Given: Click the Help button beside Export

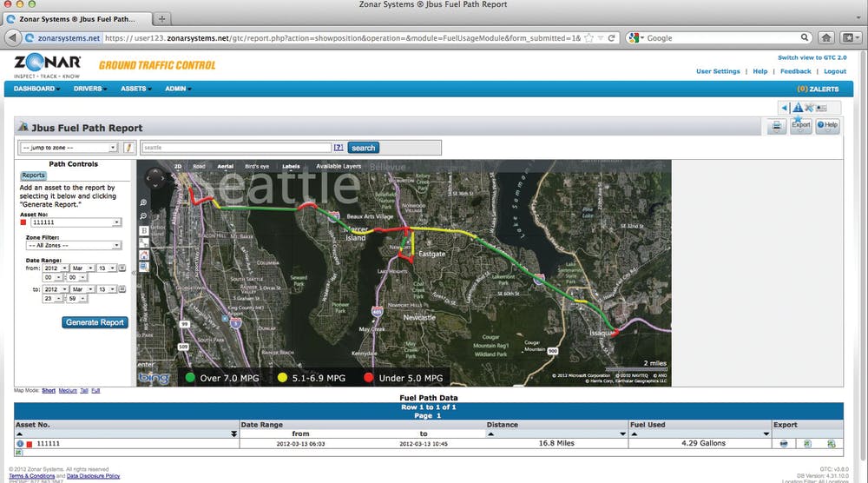Looking at the screenshot, I should point(827,126).
